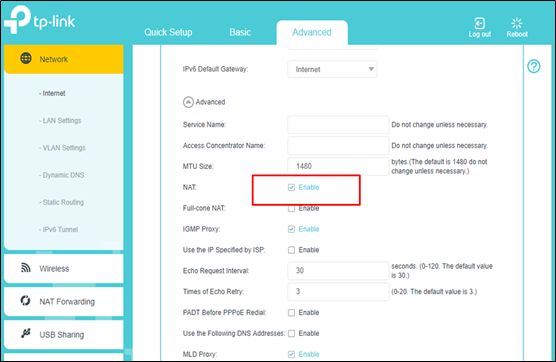Open Dynamic DNS settings
This screenshot has height=362, width=556.
(61, 175)
